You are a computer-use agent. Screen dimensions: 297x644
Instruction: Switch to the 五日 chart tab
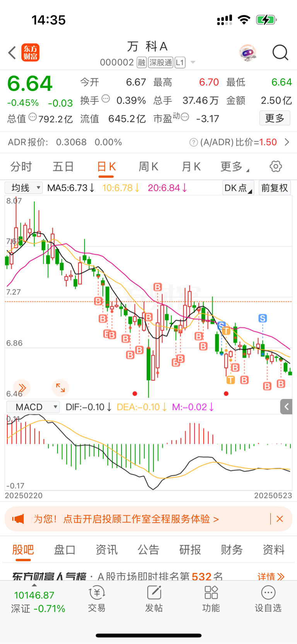coord(63,167)
